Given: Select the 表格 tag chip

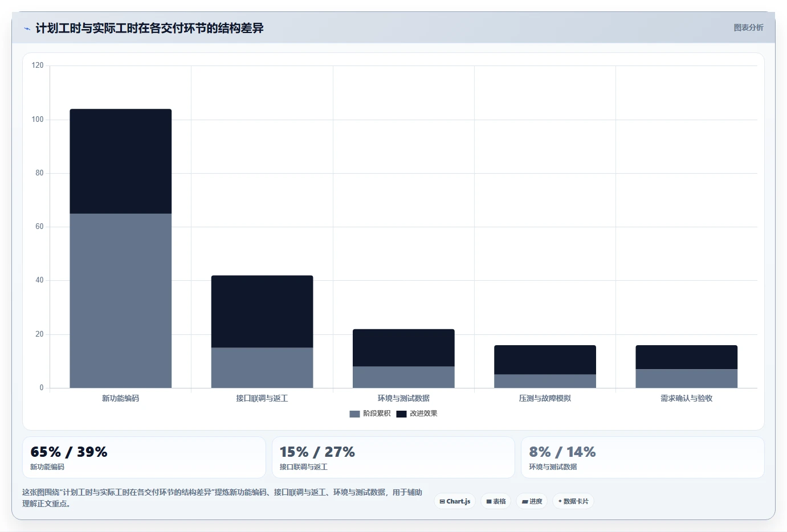Looking at the screenshot, I should [496, 501].
